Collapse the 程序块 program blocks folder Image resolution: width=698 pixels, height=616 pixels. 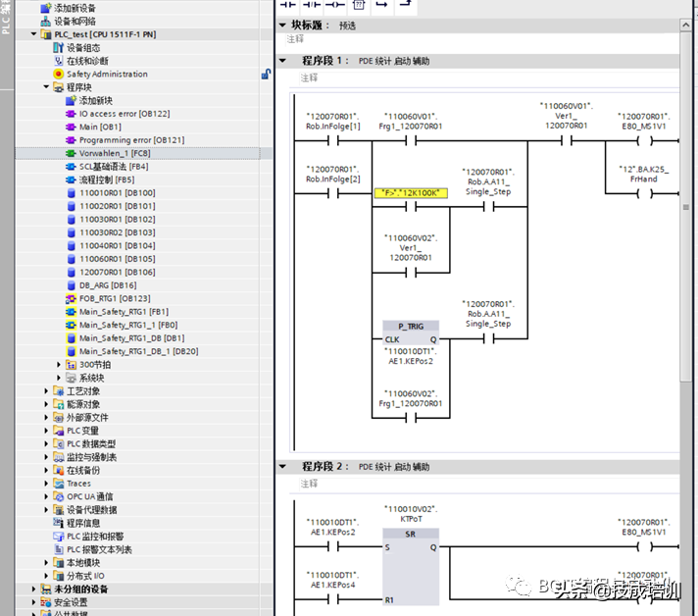[x=46, y=87]
